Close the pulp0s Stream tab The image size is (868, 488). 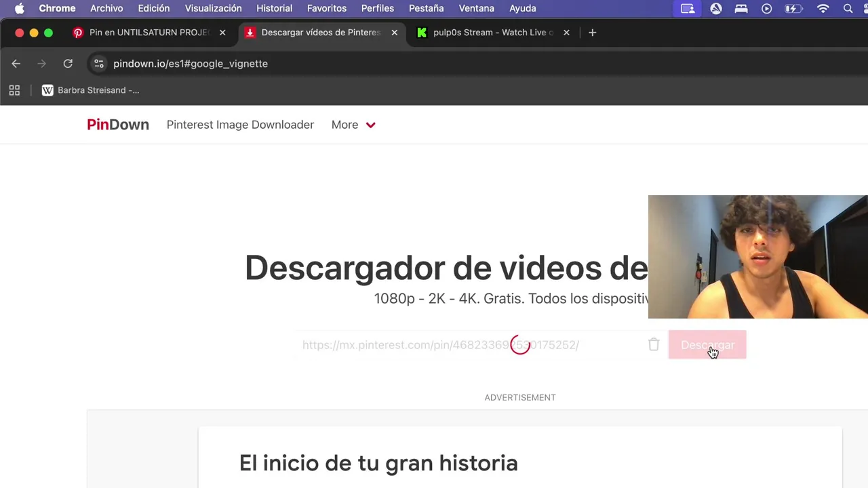[x=566, y=33]
